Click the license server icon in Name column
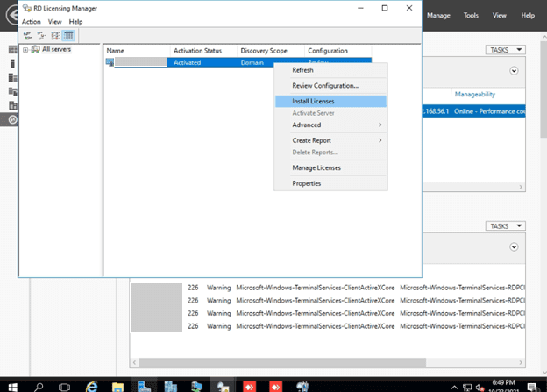The height and width of the screenshot is (392, 547). (110, 62)
